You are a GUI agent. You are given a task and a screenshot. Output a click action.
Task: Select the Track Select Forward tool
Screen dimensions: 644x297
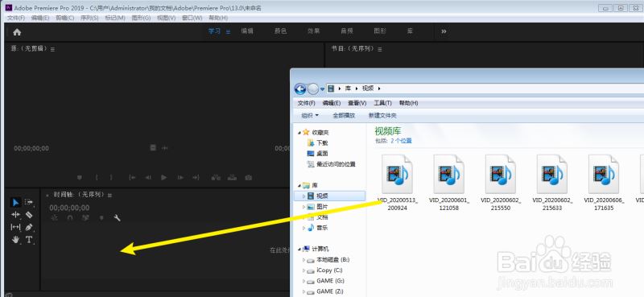[x=28, y=202]
